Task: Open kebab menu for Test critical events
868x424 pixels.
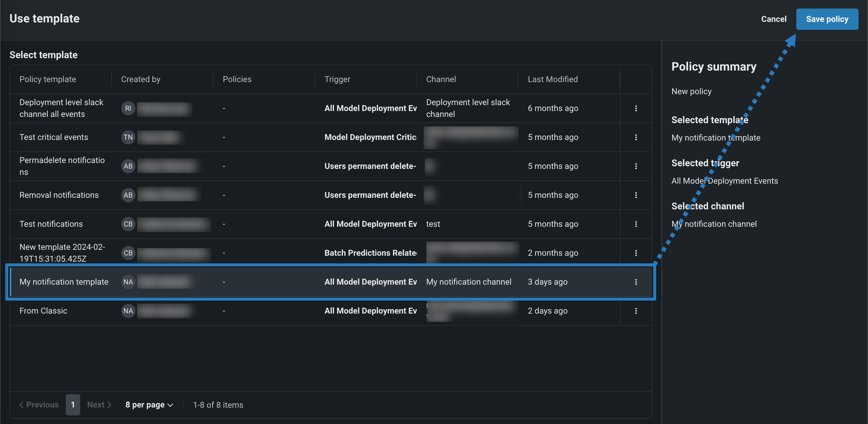Action: coord(636,137)
